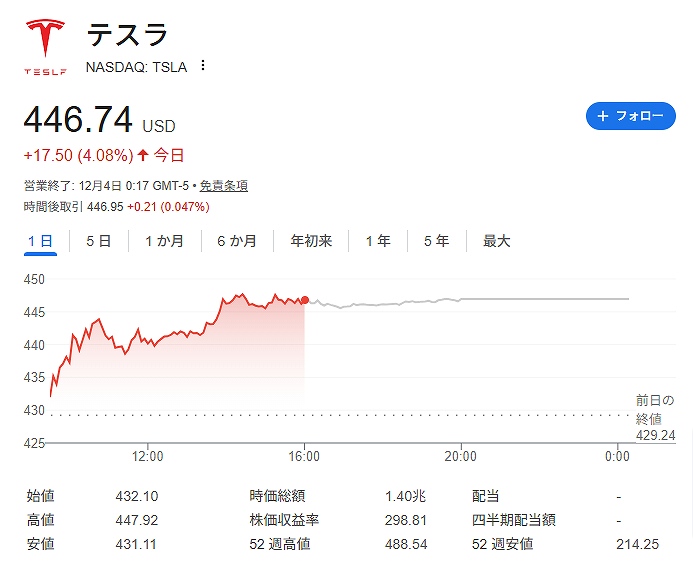The height and width of the screenshot is (564, 693).
Task: Show the 5年 price history
Action: pyautogui.click(x=436, y=241)
